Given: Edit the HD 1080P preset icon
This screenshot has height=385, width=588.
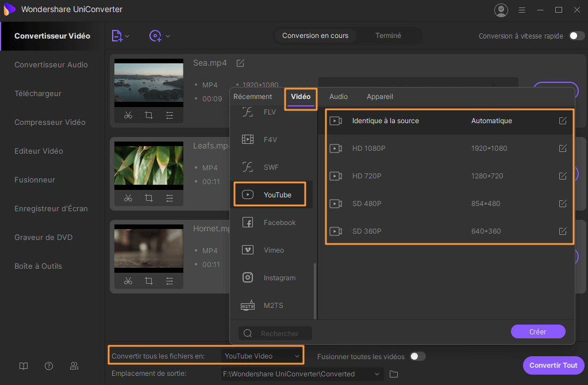Looking at the screenshot, I should 563,148.
